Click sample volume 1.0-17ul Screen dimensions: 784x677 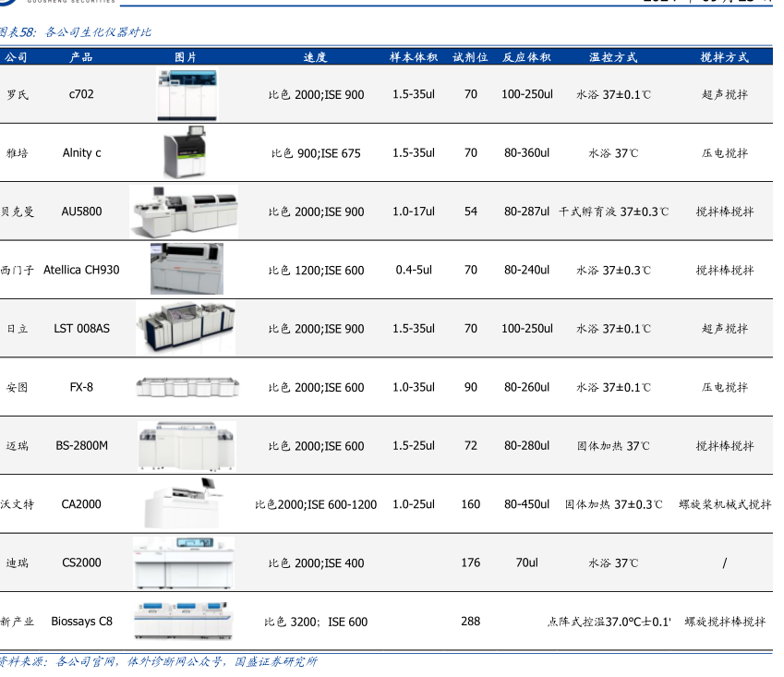[x=414, y=211]
